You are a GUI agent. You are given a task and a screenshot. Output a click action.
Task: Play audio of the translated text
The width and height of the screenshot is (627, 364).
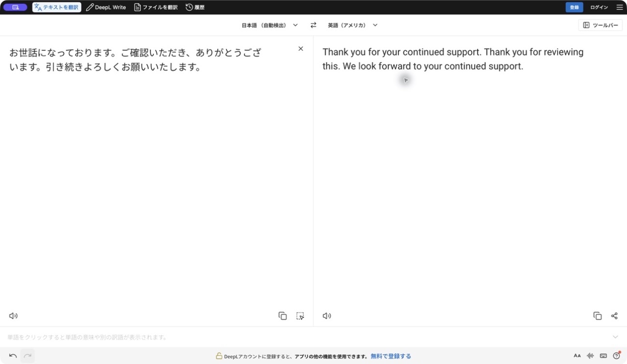click(327, 316)
